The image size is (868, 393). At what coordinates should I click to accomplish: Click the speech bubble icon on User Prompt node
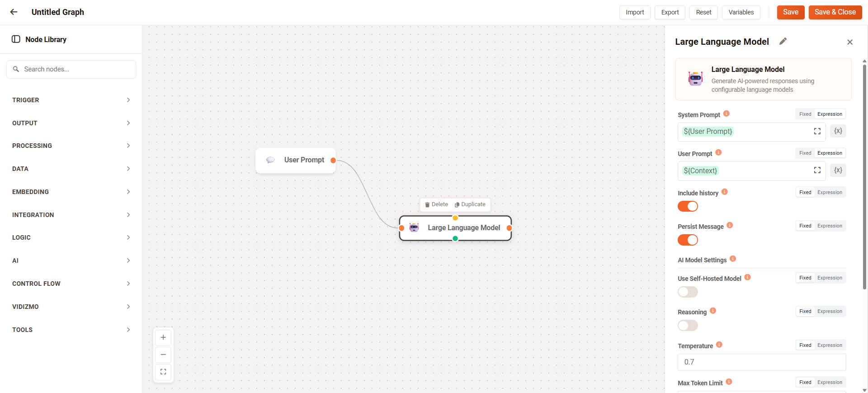coord(270,160)
